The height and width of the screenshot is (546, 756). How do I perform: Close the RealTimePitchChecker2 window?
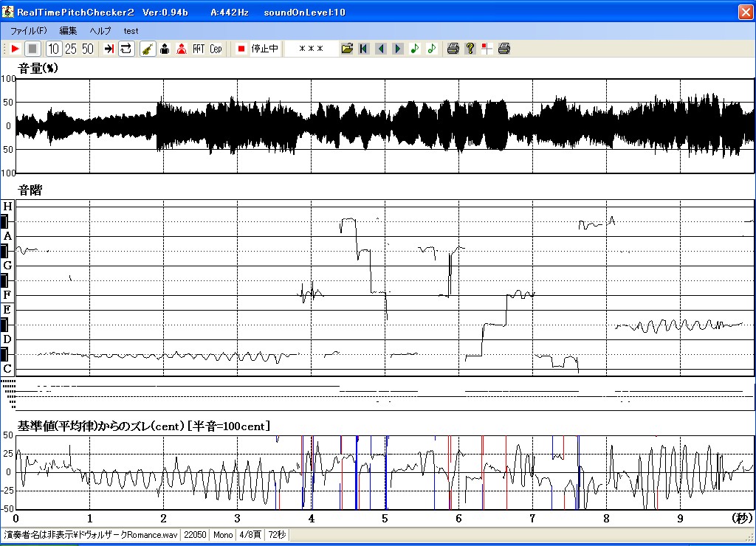tap(746, 12)
